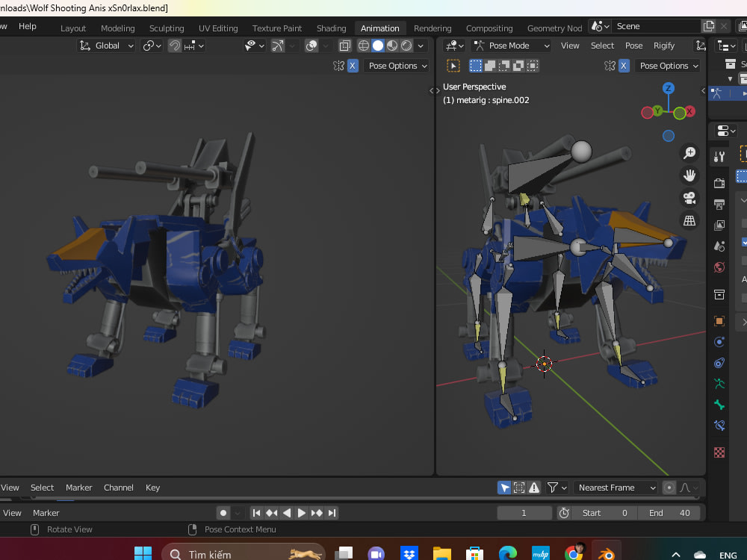Open transform pivot point dropdown

[x=152, y=46]
